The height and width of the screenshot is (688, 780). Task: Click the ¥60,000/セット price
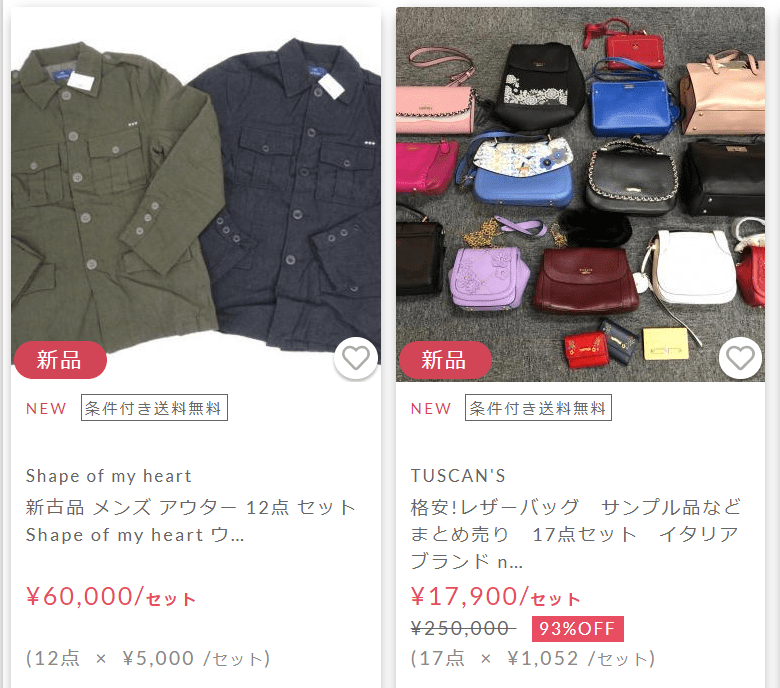(x=111, y=596)
